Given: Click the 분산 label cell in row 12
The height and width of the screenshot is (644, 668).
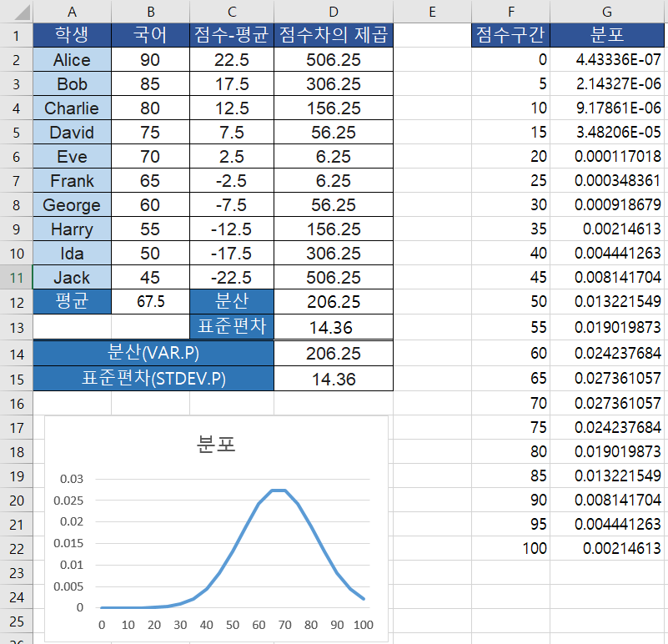Looking at the screenshot, I should coord(232,302).
